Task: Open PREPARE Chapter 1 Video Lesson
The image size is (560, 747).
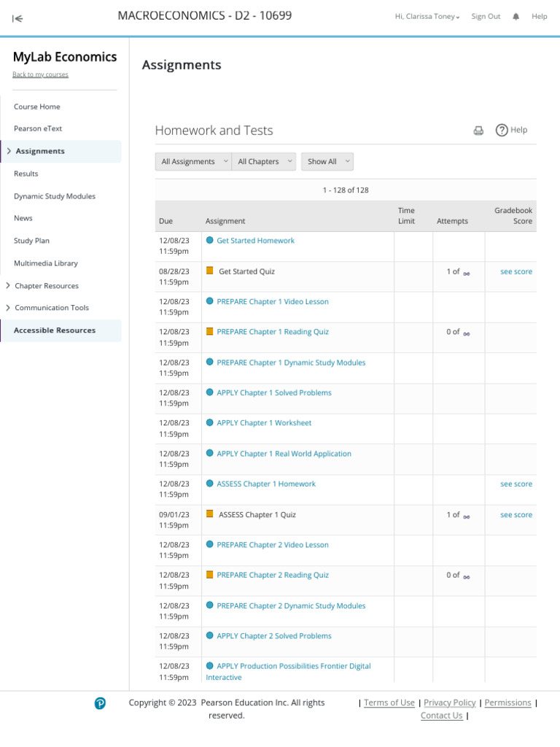Action: click(x=273, y=301)
